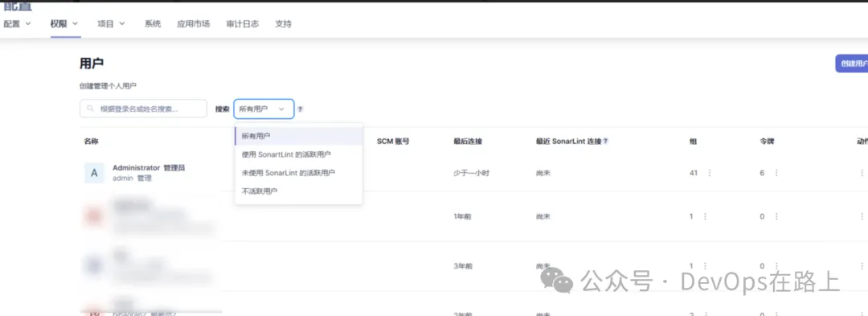Click the 6 token count for Administrator

[762, 173]
